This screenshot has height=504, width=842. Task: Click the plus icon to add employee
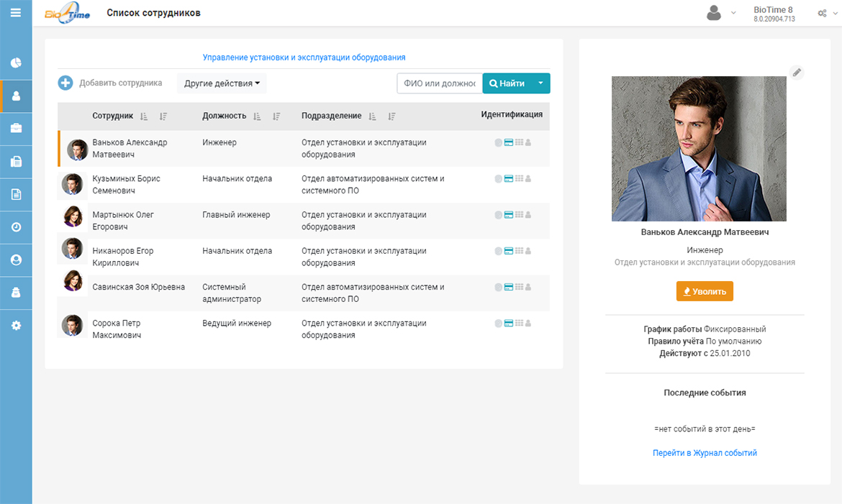tap(65, 83)
